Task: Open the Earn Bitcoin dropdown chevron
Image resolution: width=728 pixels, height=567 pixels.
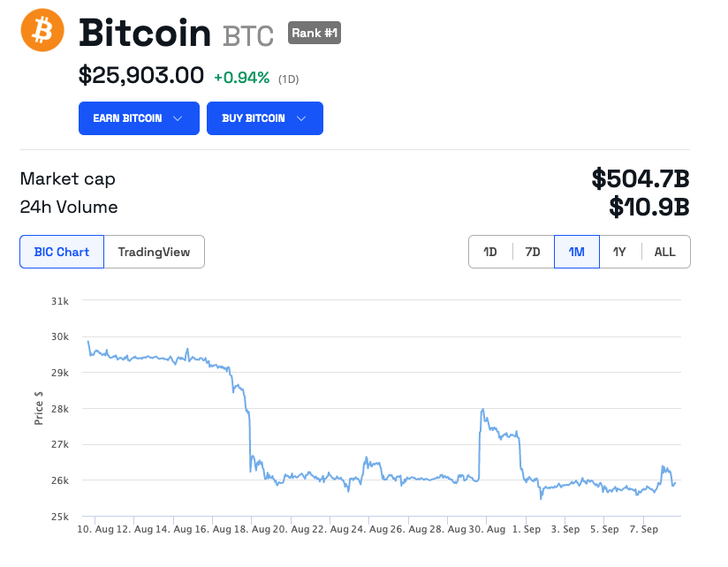Action: 178,118
